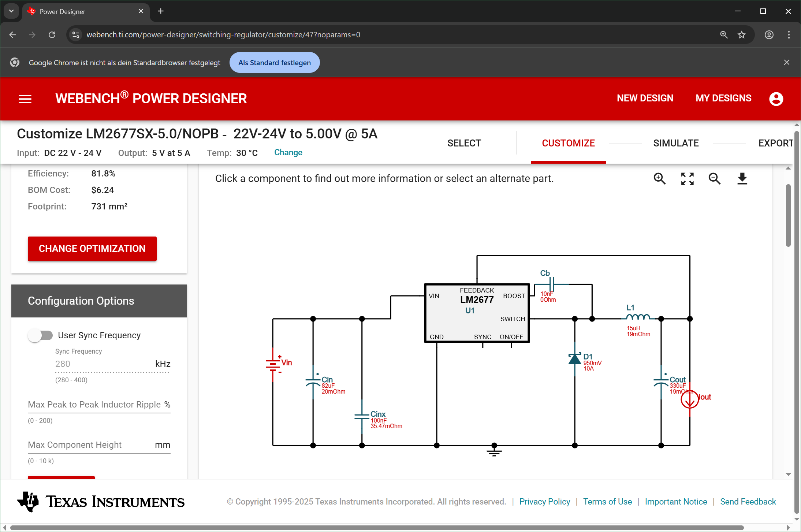Screen dimensions: 801x532
Task: Select the L1 inductor component
Action: click(x=638, y=317)
